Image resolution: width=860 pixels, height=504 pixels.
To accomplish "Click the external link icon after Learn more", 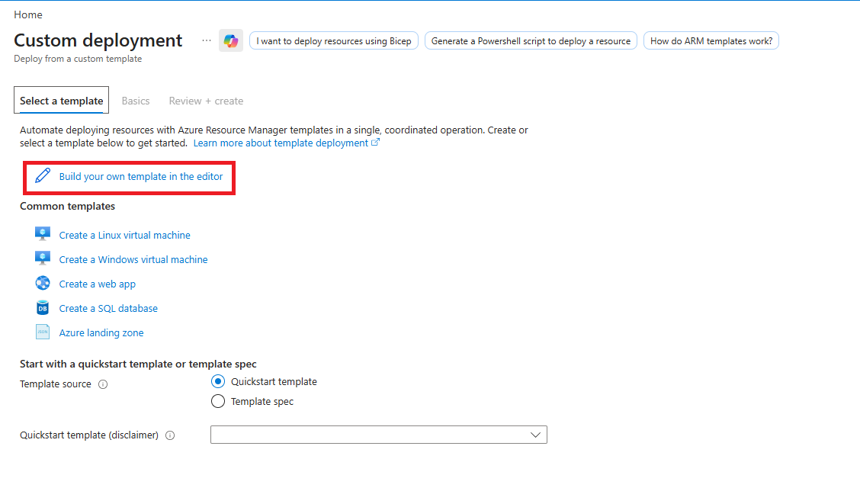I will click(375, 143).
